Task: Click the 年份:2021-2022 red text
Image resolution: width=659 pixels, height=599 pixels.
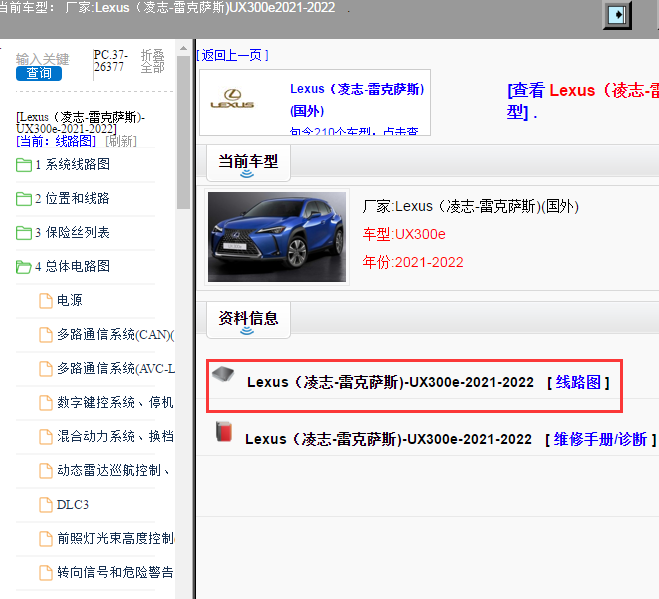Action: coord(413,263)
